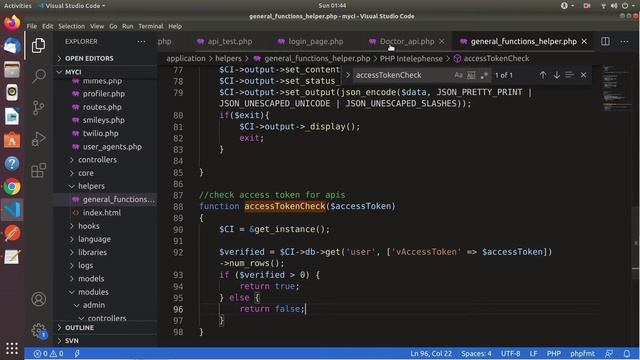Toggle find in selection

coord(569,75)
